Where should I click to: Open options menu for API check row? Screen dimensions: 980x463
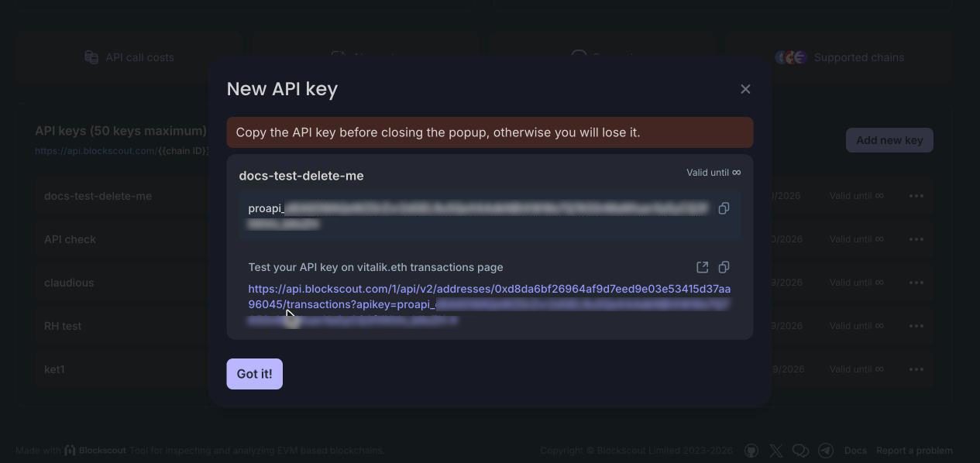click(x=916, y=239)
